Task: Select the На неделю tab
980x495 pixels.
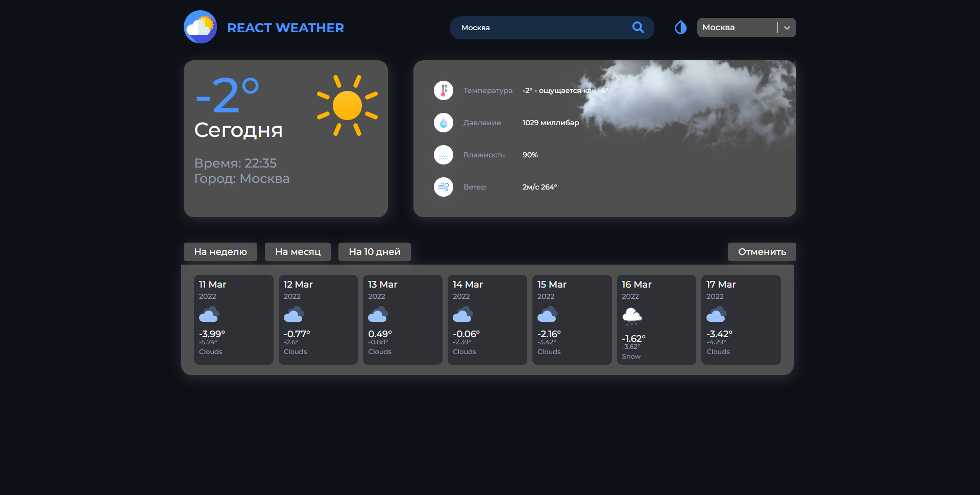Action: tap(220, 252)
